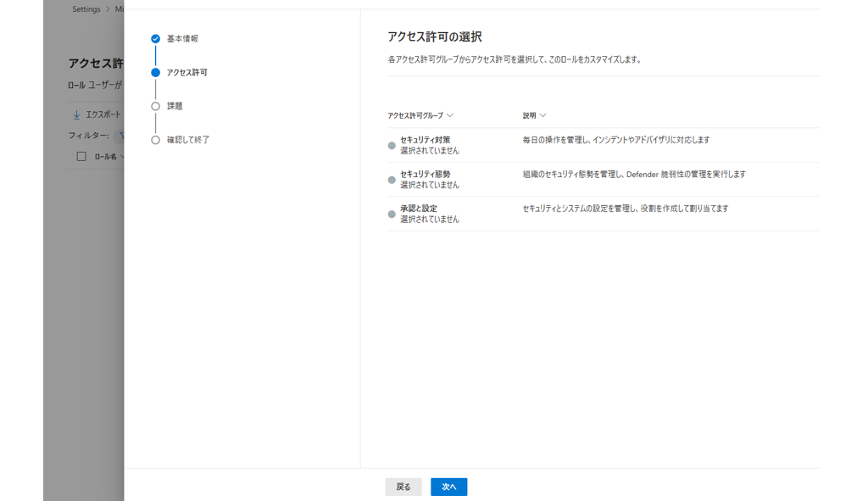Click the blue アクセス許可 step circle
Image resolution: width=868 pixels, height=501 pixels.
(x=155, y=73)
